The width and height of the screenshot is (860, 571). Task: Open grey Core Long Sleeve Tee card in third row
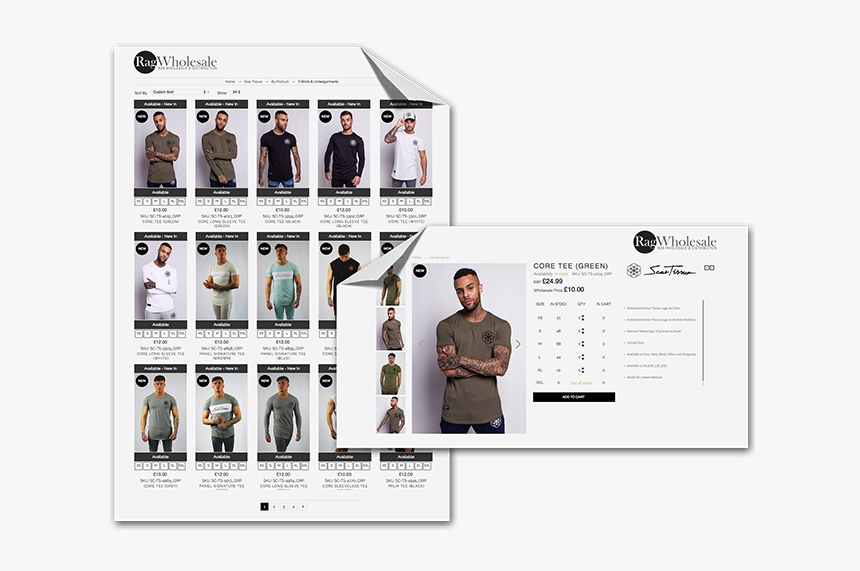pyautogui.click(x=283, y=413)
